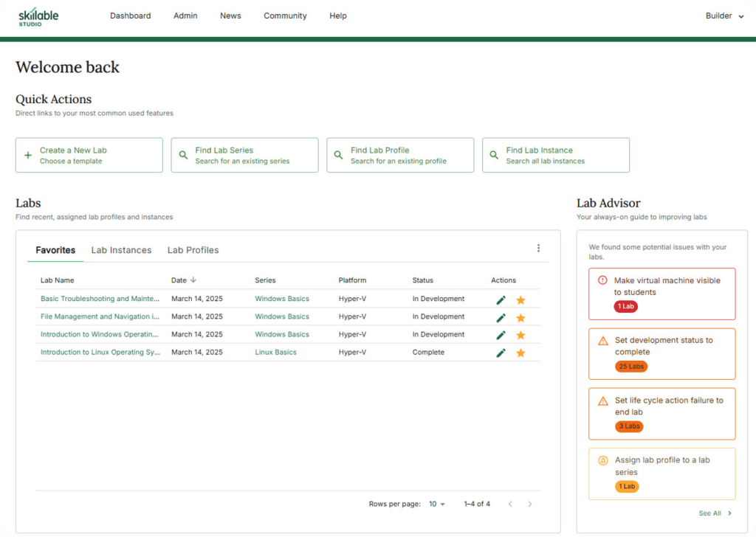Toggle favorite star for Basic Troubleshooting lab

tap(520, 300)
